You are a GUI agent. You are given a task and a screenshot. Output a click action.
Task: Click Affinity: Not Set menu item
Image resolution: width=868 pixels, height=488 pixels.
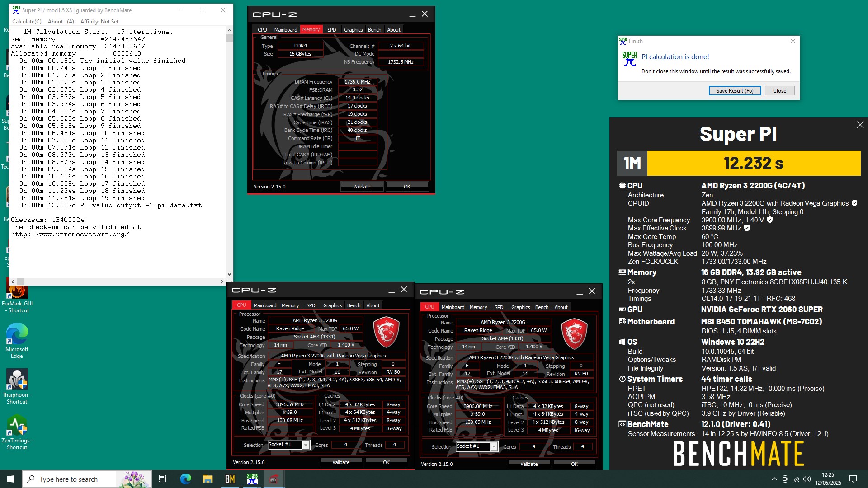point(99,21)
